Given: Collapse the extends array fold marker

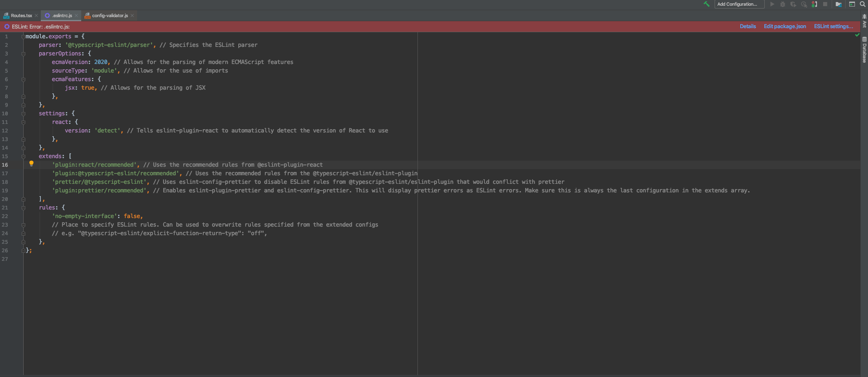Looking at the screenshot, I should tap(23, 157).
